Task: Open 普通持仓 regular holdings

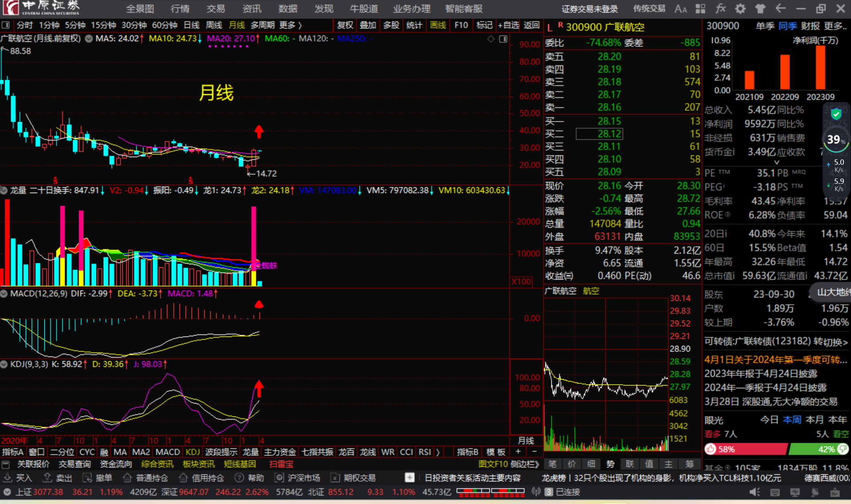Action: tap(145, 478)
